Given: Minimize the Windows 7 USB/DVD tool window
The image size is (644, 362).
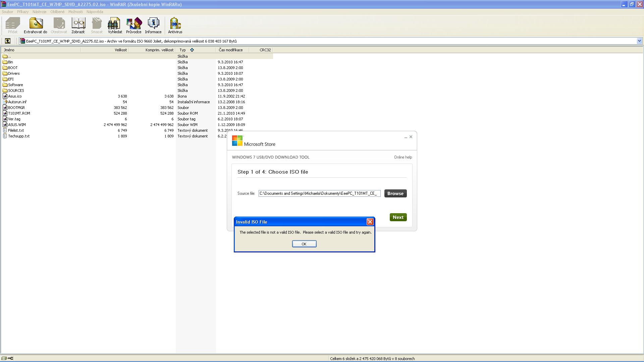Looking at the screenshot, I should (406, 137).
